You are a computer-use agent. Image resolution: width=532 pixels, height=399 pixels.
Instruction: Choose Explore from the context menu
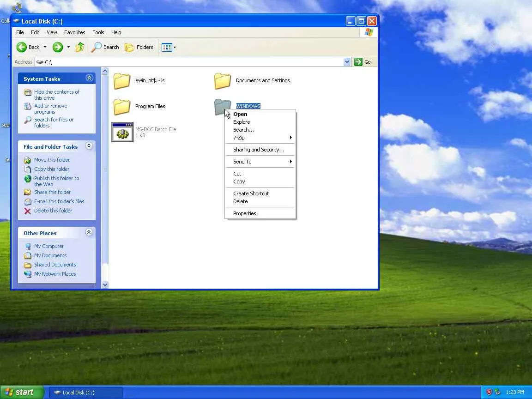pyautogui.click(x=260, y=122)
